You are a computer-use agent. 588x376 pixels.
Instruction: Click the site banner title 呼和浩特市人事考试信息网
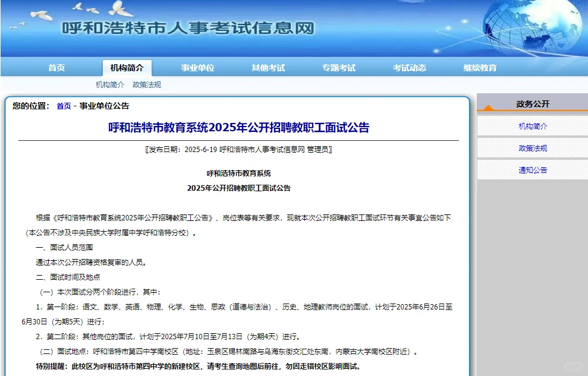[x=188, y=28]
